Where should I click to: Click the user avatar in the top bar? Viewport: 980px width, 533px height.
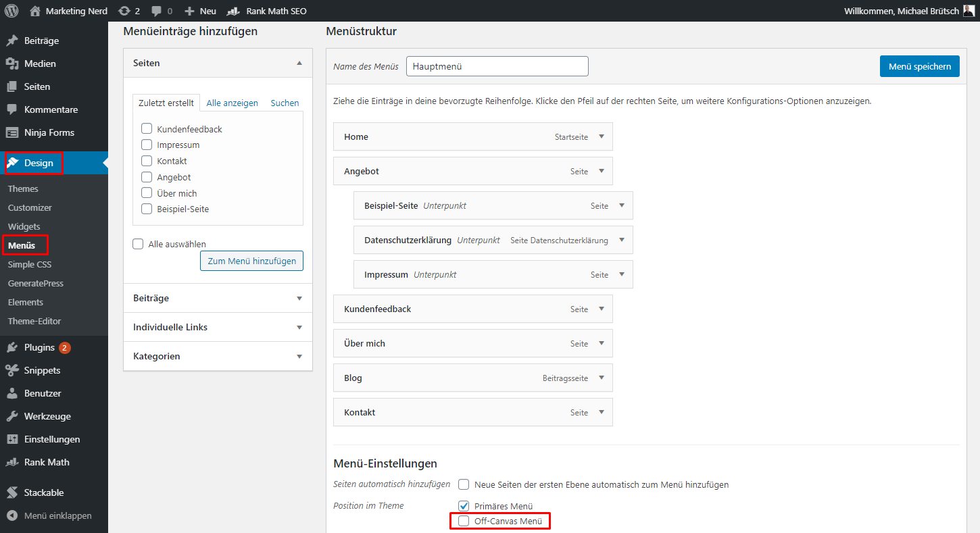point(969,11)
